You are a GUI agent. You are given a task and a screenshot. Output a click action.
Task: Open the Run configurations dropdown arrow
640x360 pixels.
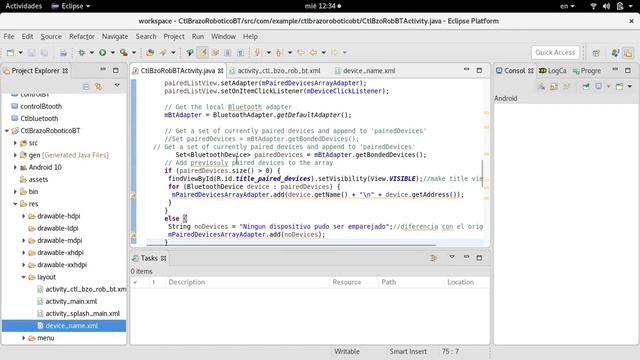click(x=112, y=53)
